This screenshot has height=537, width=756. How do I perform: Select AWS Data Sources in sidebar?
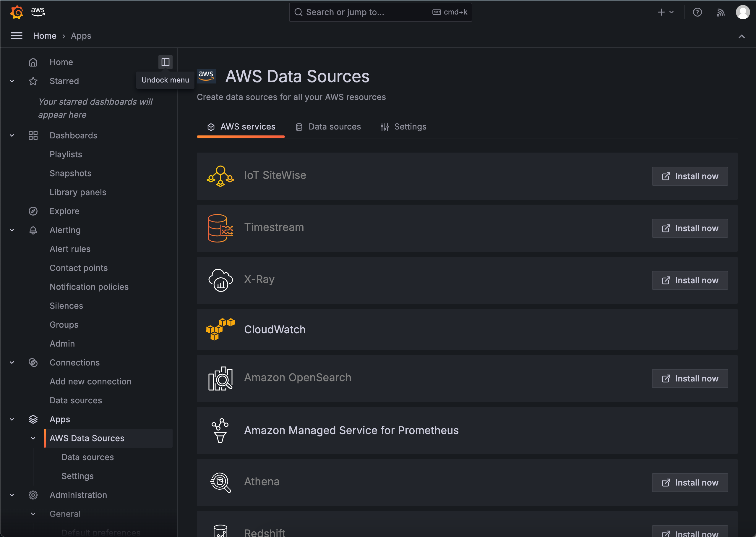(x=108, y=438)
